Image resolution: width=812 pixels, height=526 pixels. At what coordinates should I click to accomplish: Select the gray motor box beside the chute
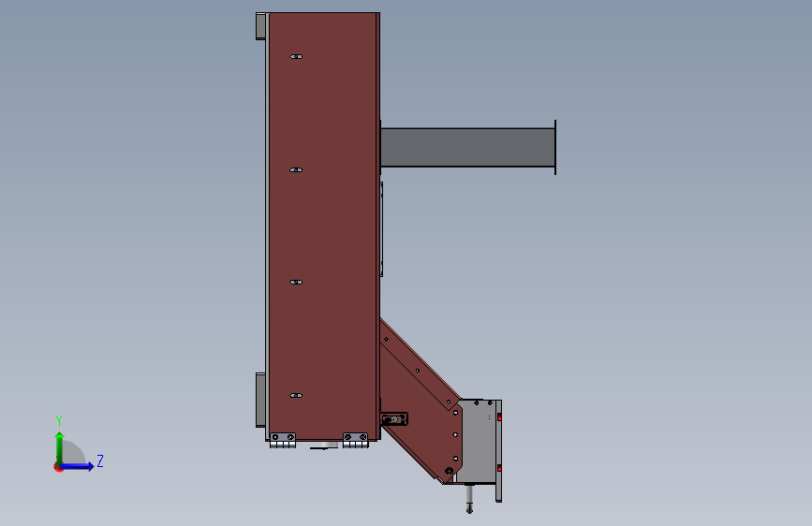click(x=478, y=441)
